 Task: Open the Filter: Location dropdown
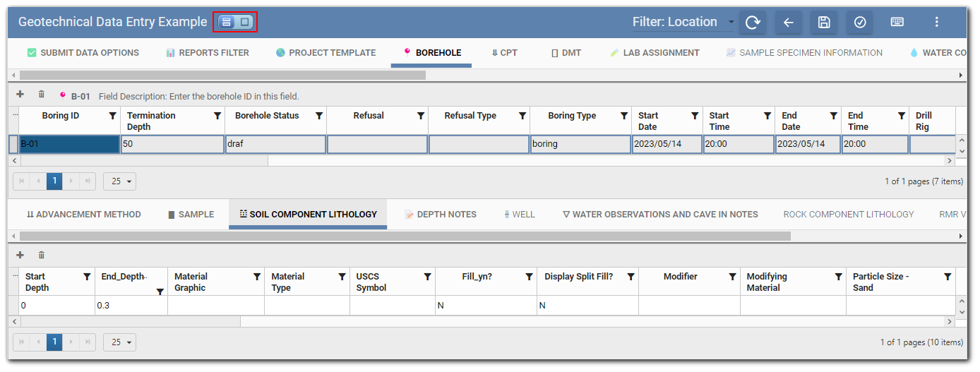point(682,22)
